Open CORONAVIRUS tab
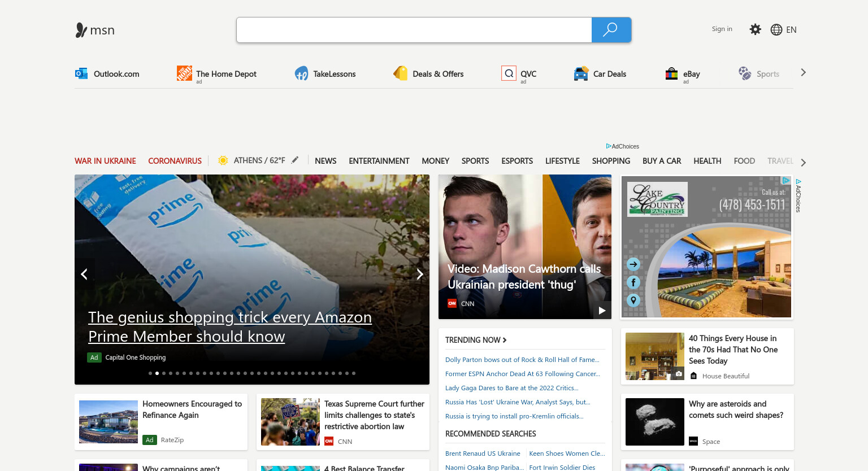 point(175,161)
